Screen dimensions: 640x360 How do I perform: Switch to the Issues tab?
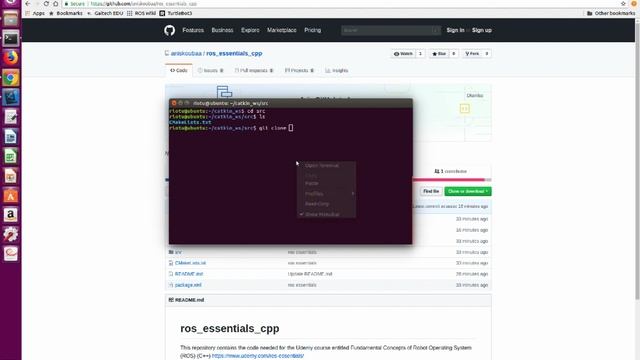[x=211, y=71]
